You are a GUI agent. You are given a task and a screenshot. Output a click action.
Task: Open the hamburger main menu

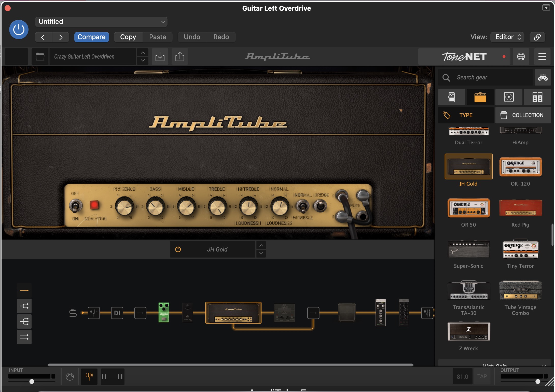click(542, 57)
